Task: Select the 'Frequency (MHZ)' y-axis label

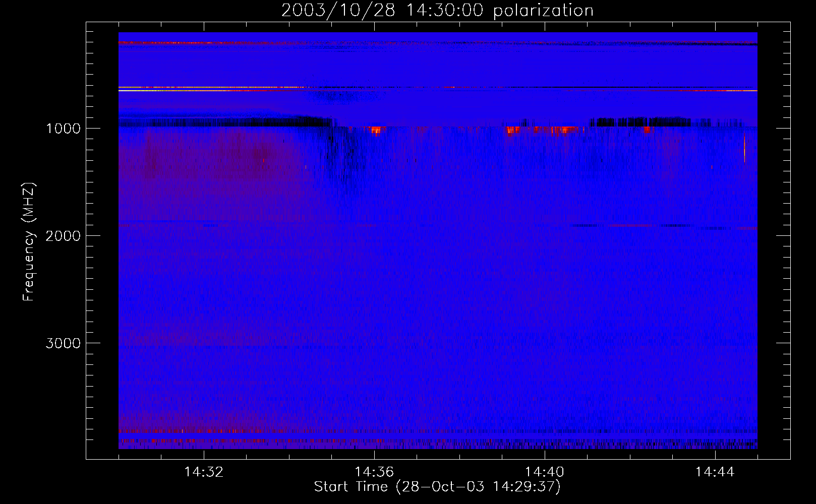Action: coord(29,241)
